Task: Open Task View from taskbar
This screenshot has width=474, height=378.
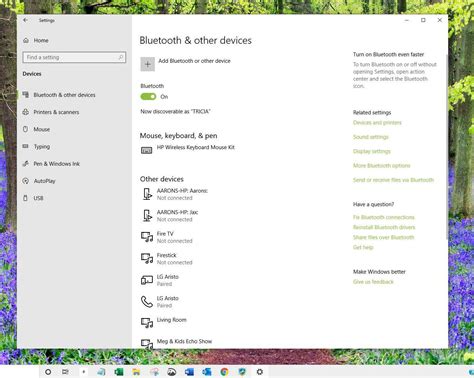Action: (x=65, y=372)
